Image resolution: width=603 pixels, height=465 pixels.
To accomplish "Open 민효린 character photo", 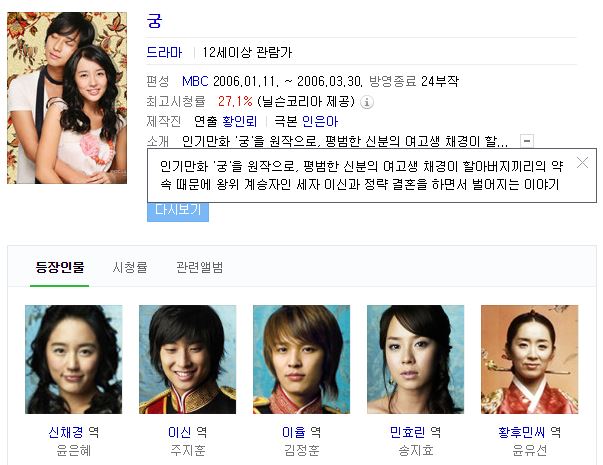I will (415, 360).
